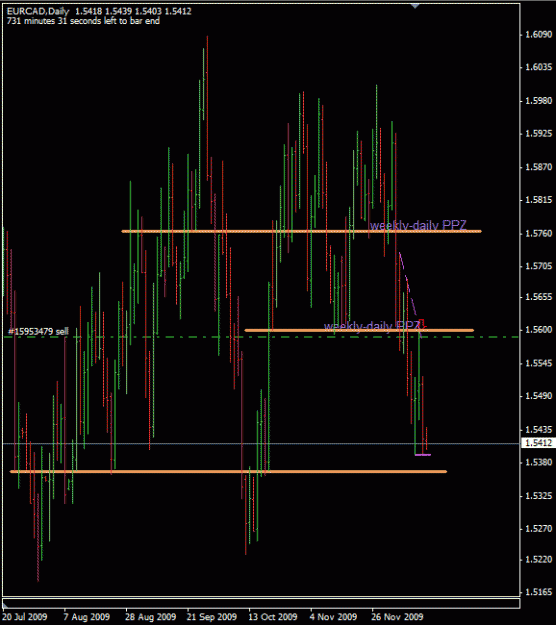The height and width of the screenshot is (625, 556).
Task: Click the 1.5165 price axis label
Action: 538,592
